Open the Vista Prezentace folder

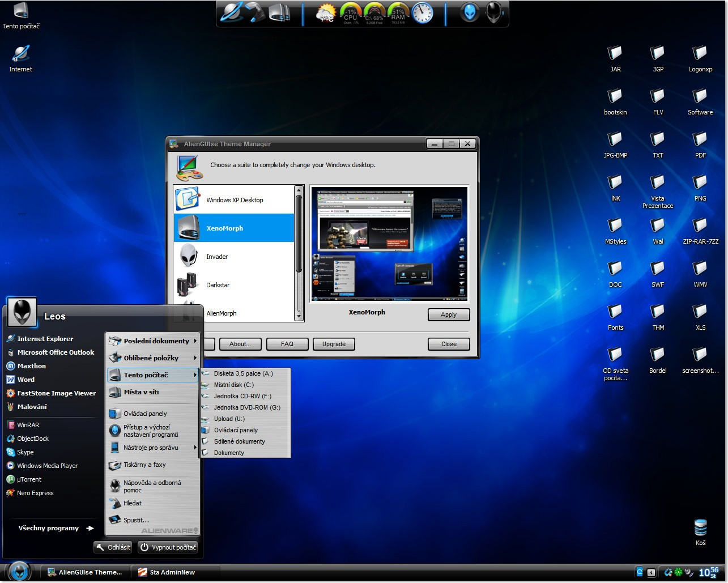(658, 192)
